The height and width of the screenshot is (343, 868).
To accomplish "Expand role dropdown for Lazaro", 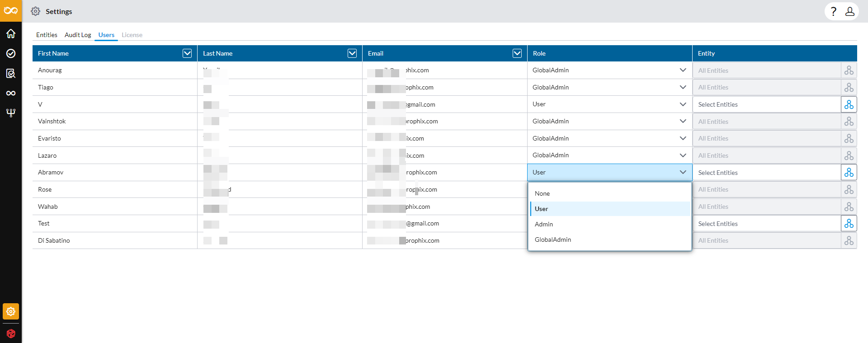I will [x=683, y=155].
